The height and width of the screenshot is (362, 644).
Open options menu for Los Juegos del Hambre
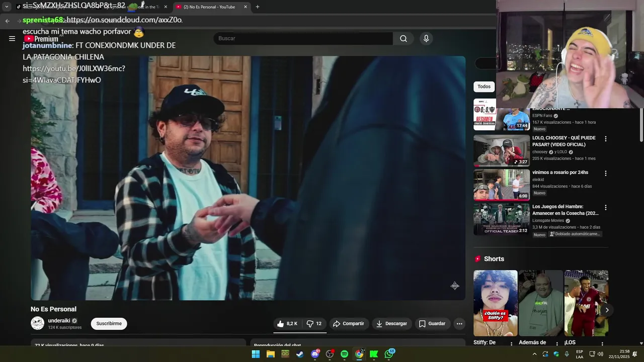click(x=606, y=208)
